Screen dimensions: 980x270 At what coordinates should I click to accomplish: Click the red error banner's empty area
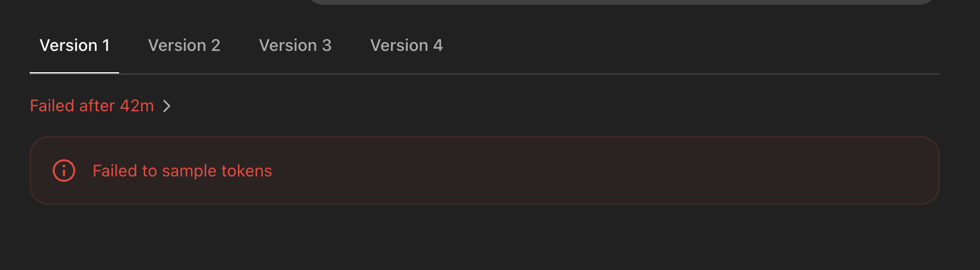593,171
